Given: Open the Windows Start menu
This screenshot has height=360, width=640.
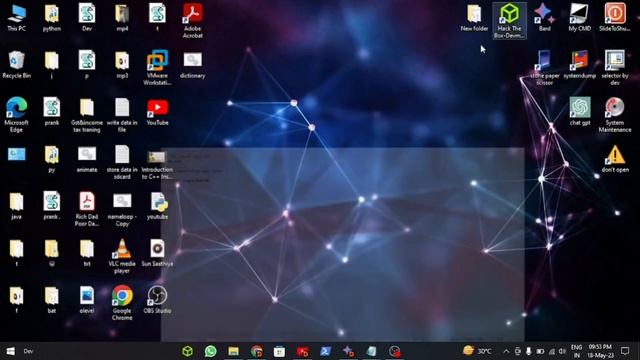Looking at the screenshot, I should [11, 351].
